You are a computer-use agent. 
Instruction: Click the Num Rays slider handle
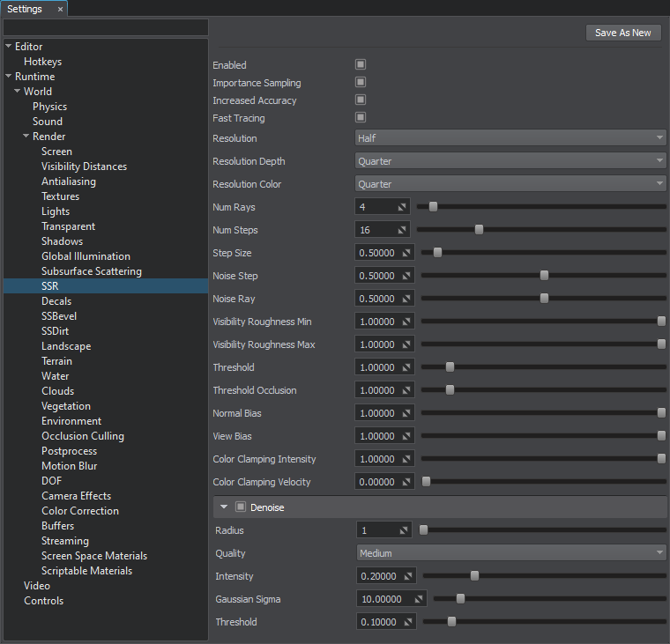point(433,207)
